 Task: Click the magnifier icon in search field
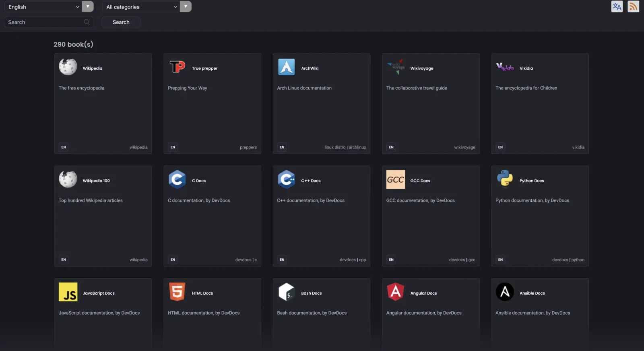pyautogui.click(x=87, y=22)
